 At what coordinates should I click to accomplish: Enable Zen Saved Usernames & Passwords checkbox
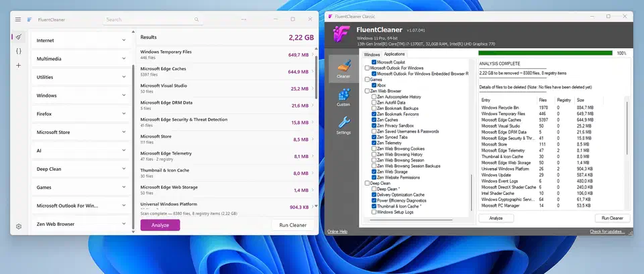374,131
